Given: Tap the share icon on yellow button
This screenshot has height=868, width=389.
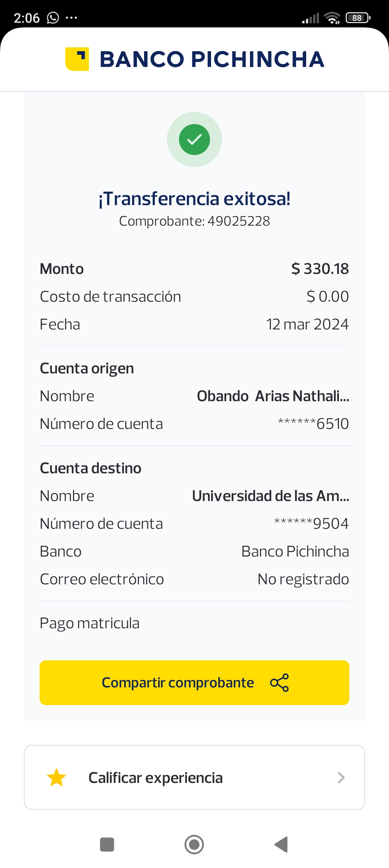Looking at the screenshot, I should (280, 683).
